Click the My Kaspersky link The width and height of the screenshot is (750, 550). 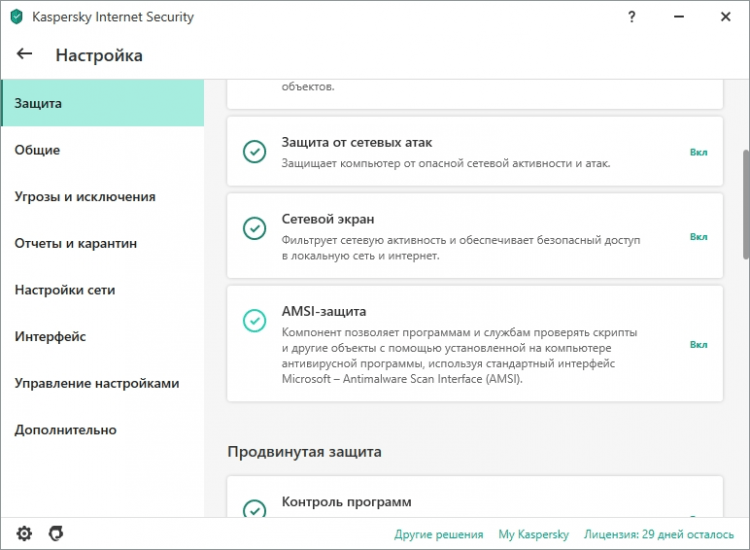(x=533, y=534)
